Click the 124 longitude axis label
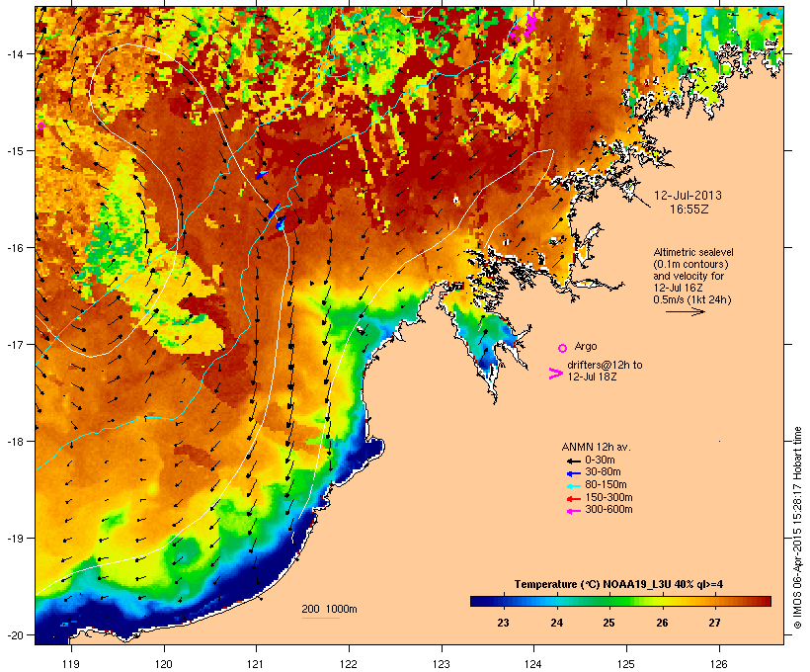 point(533,664)
